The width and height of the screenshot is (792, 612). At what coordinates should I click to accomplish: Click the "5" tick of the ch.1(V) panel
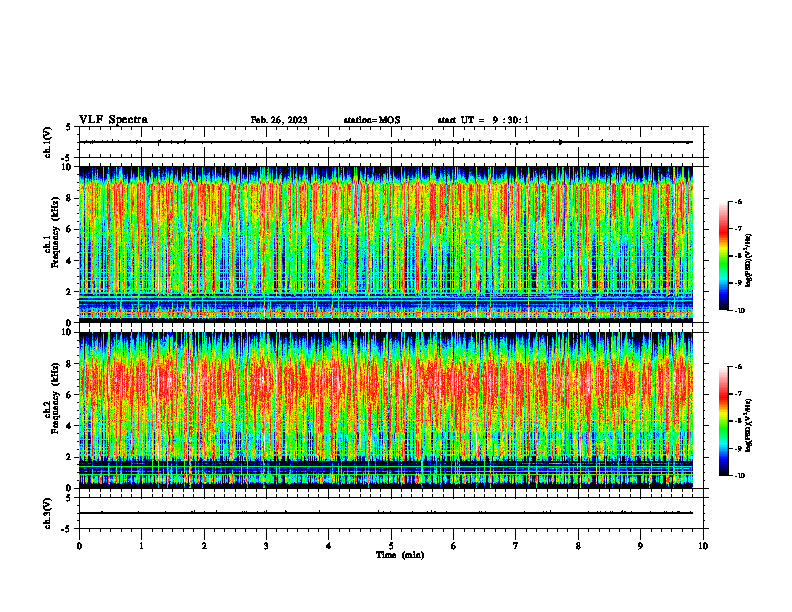coord(69,127)
